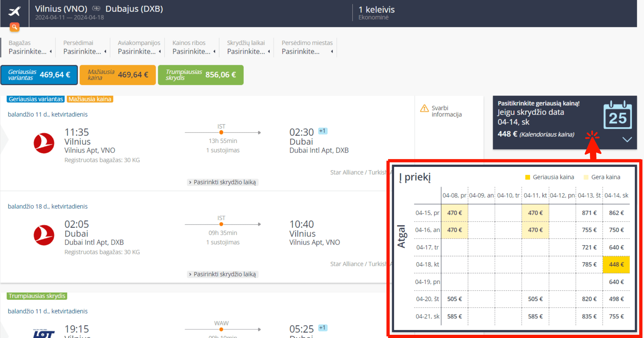
Task: Click the warning triangle Svarbi informacija icon
Action: [424, 108]
